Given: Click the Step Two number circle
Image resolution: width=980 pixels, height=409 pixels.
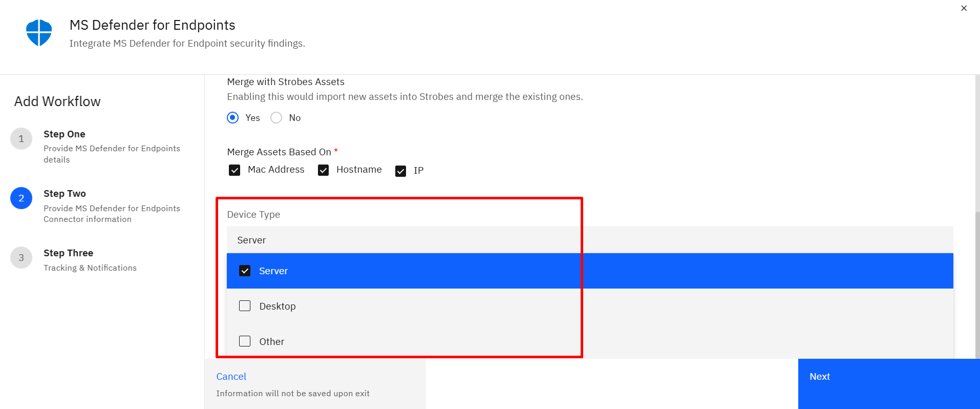Looking at the screenshot, I should point(22,198).
